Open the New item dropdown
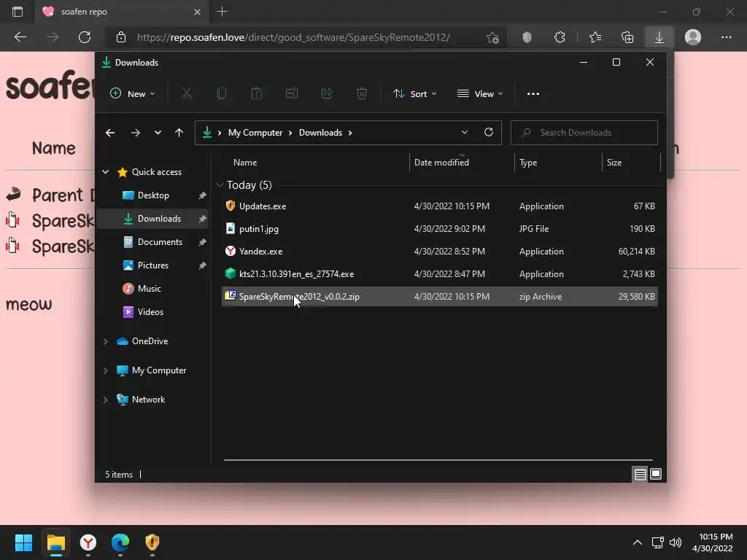 (133, 94)
